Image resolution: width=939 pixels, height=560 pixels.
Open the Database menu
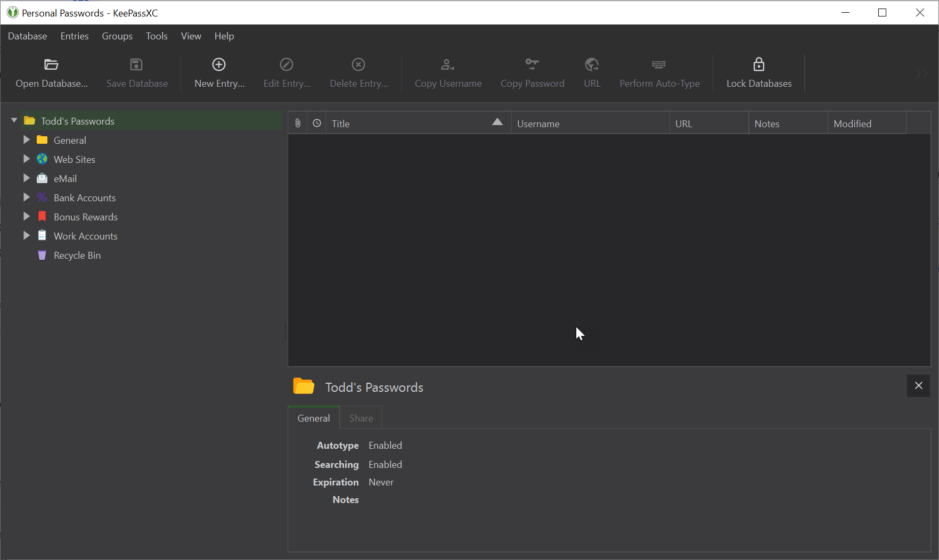[27, 36]
